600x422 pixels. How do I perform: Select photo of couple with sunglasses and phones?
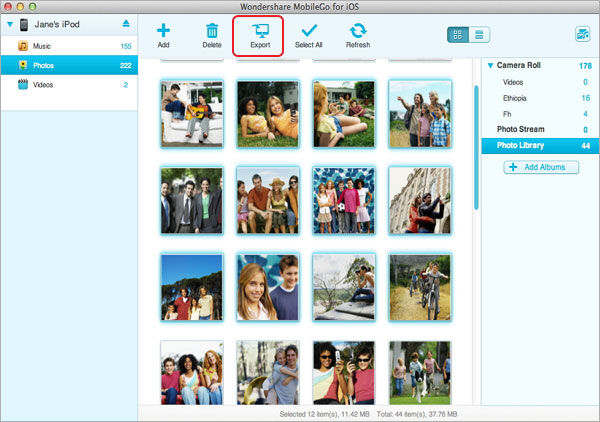point(344,373)
